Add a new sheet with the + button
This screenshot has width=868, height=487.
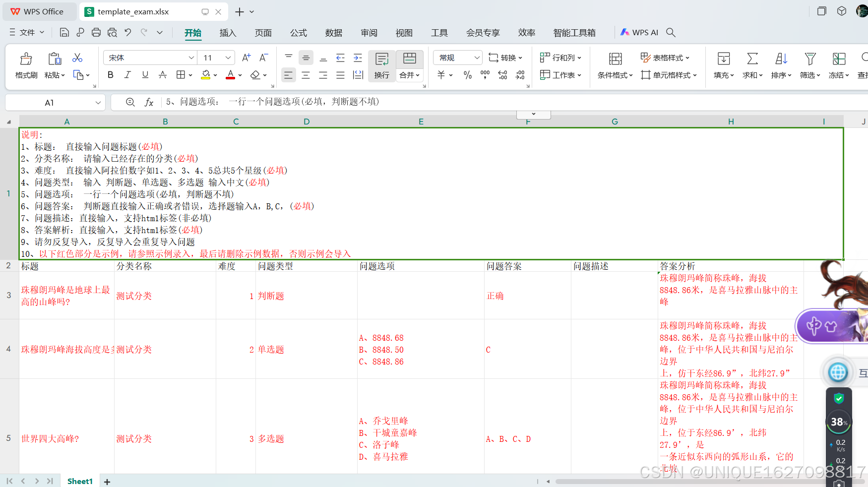tap(107, 481)
